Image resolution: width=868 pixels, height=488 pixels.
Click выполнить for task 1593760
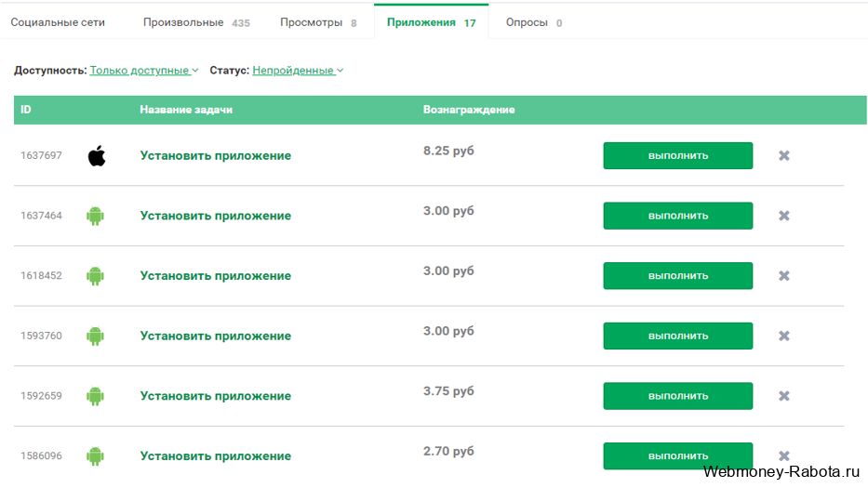[x=677, y=336]
